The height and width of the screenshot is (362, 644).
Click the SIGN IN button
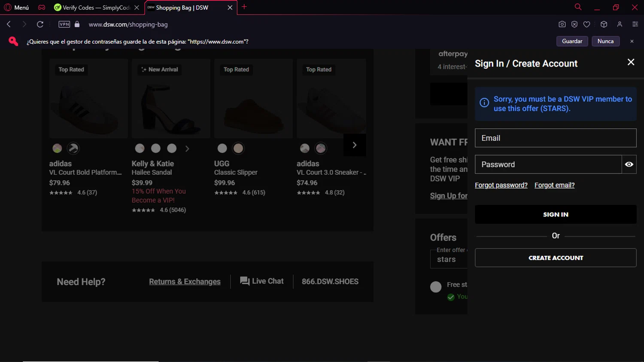[556, 214]
